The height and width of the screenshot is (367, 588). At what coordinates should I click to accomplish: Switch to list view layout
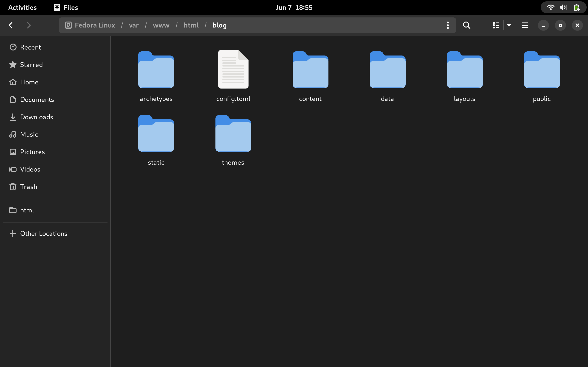(x=496, y=25)
